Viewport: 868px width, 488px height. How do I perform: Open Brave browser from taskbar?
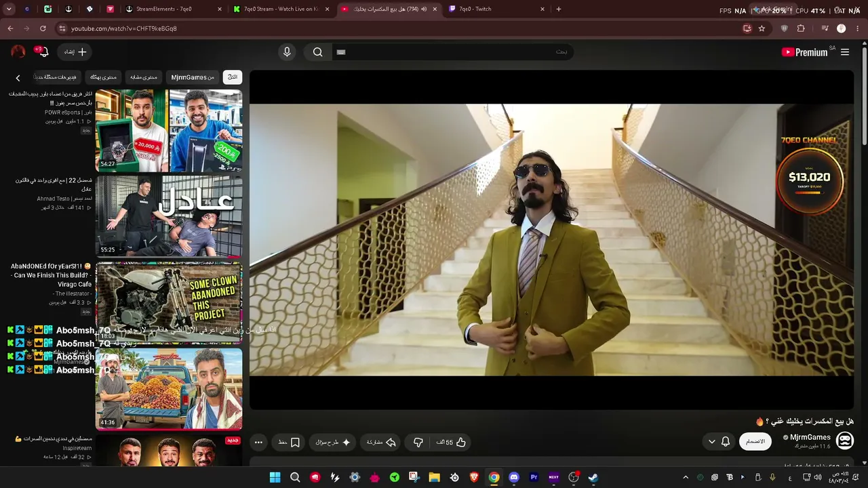point(474,477)
